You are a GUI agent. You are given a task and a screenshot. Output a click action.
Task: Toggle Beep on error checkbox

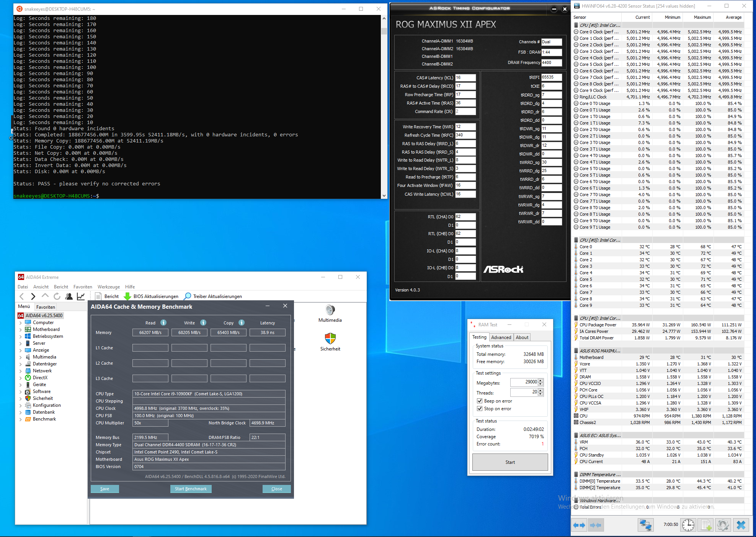480,401
